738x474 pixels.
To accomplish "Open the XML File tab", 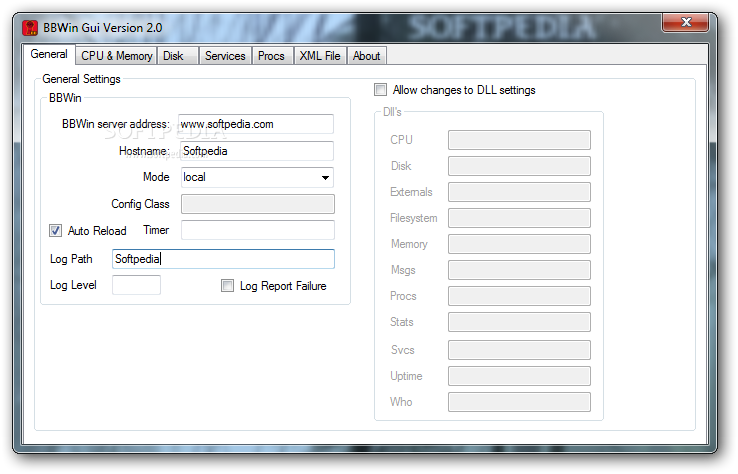I will (x=321, y=56).
